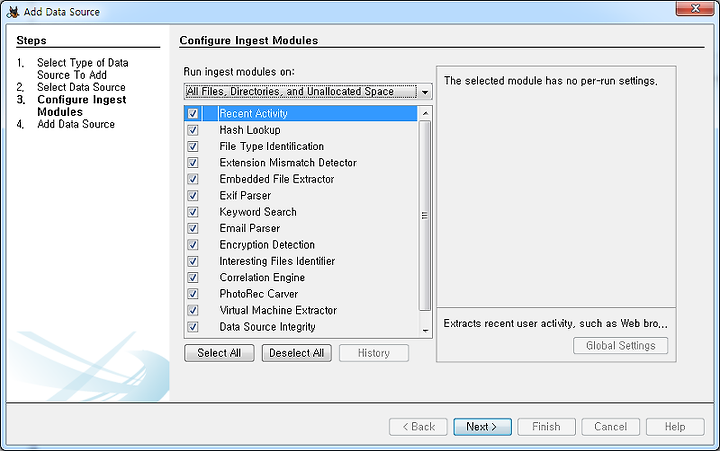
Task: Click the module list scrollbar thumb
Action: [425, 215]
